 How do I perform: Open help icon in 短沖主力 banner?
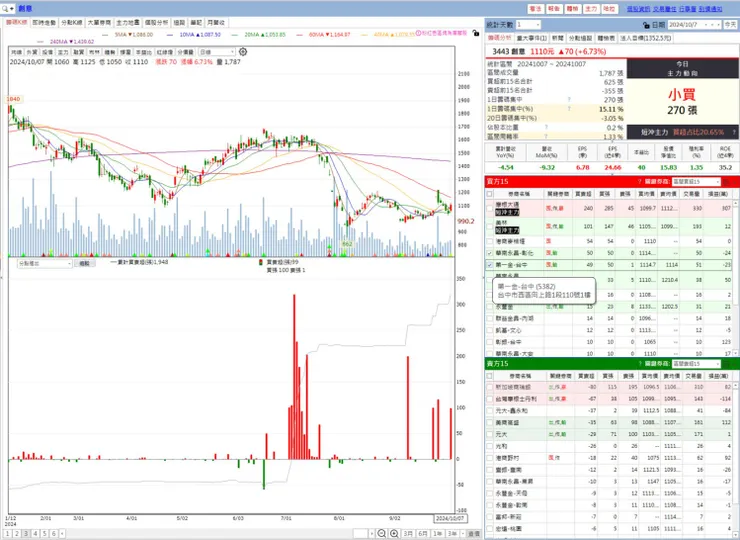click(x=734, y=132)
